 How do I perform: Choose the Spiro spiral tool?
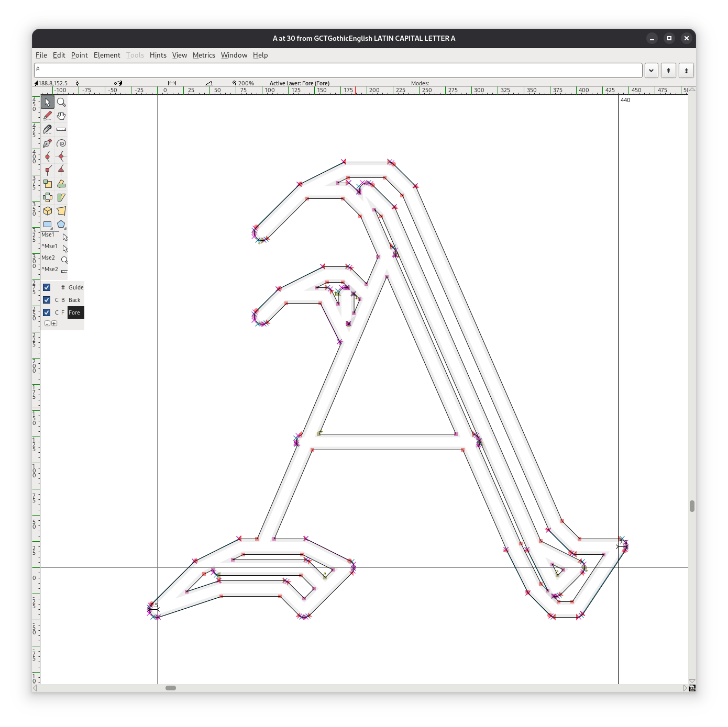point(61,143)
